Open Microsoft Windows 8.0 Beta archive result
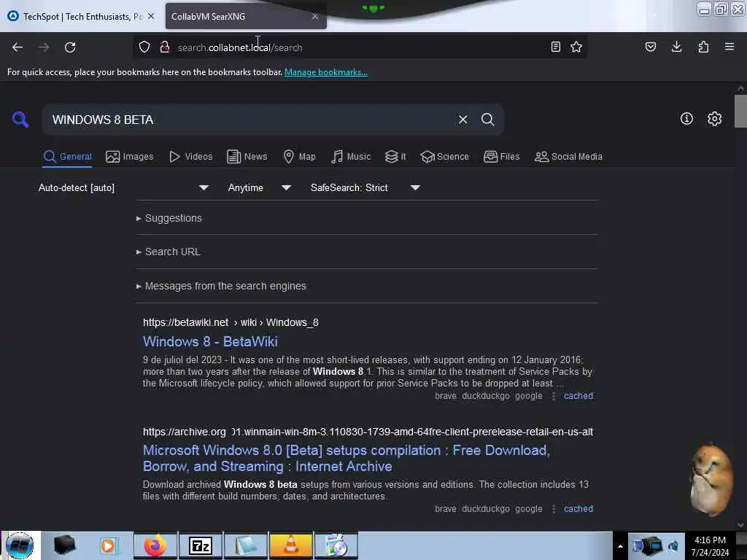 (347, 458)
